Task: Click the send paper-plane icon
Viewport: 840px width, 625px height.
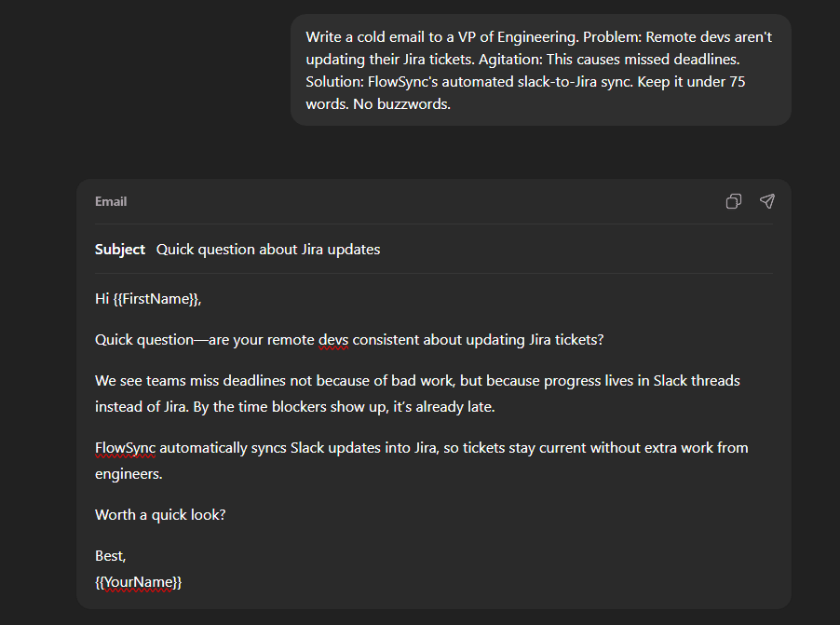Action: click(x=766, y=201)
